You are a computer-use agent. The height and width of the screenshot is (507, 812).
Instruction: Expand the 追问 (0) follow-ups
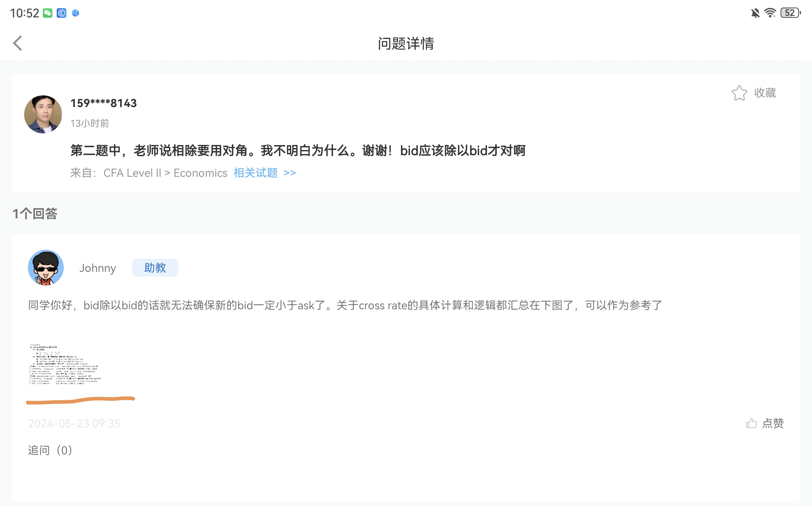pos(50,450)
